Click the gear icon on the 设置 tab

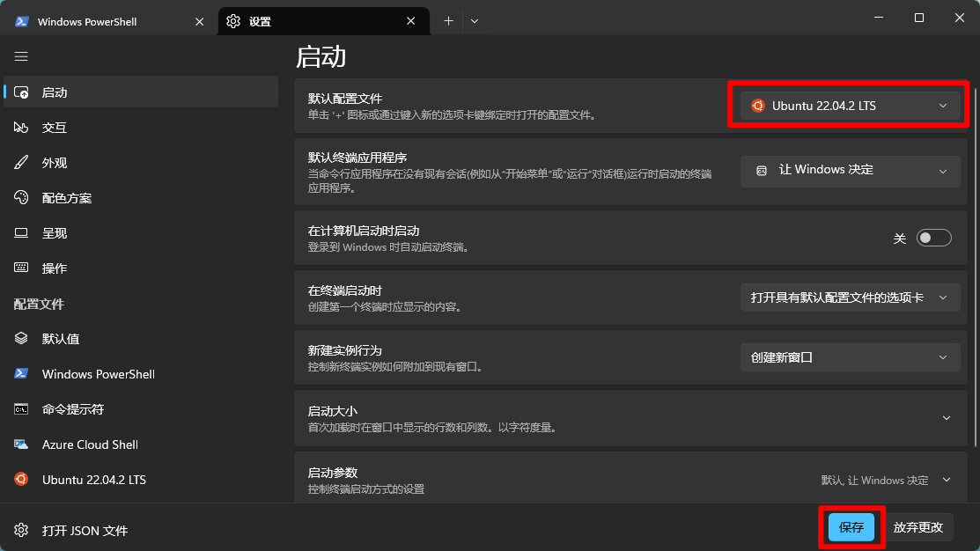click(x=233, y=21)
